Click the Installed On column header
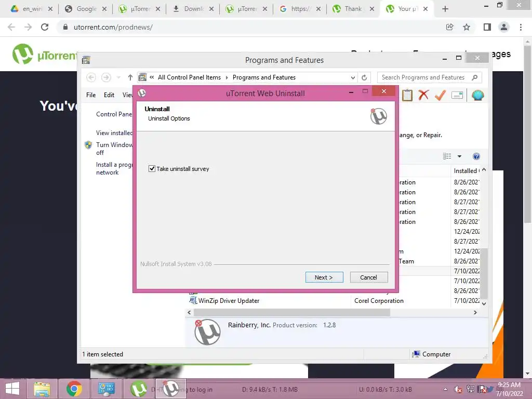The image size is (532, 399). pyautogui.click(x=465, y=171)
